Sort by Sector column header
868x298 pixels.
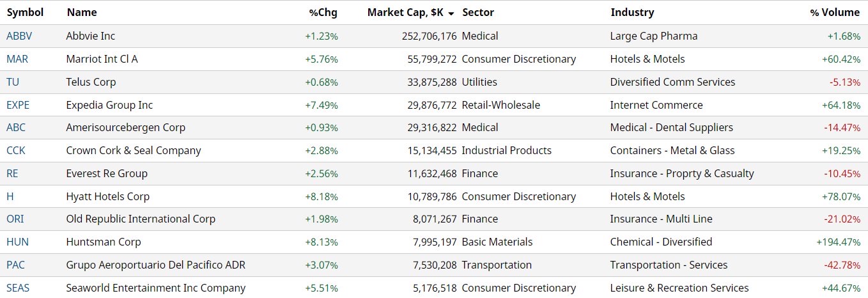tap(477, 12)
